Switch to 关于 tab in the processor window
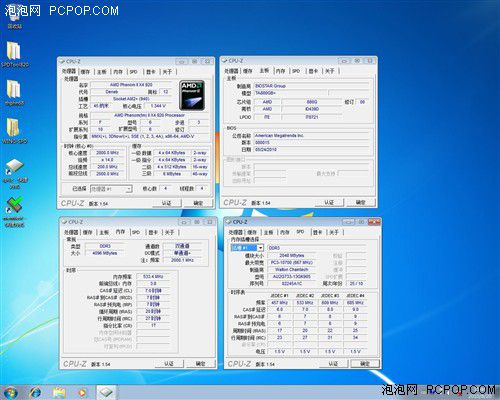 [167, 72]
